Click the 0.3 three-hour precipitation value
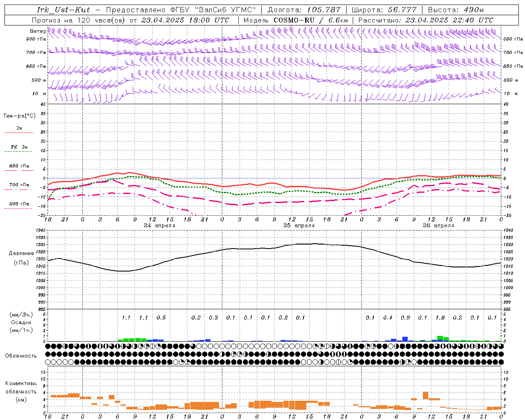Viewport: 525px width, 420px height. point(213,317)
